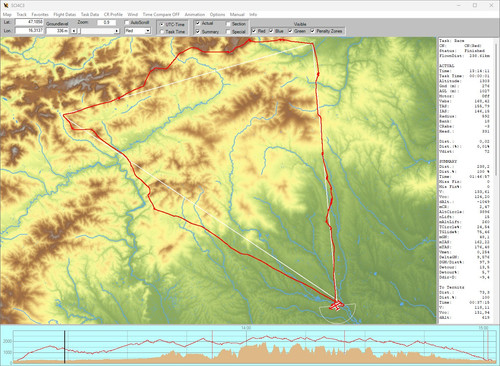Click the red airfield marker on map
The width and height of the screenshot is (500, 366).
coord(336,305)
